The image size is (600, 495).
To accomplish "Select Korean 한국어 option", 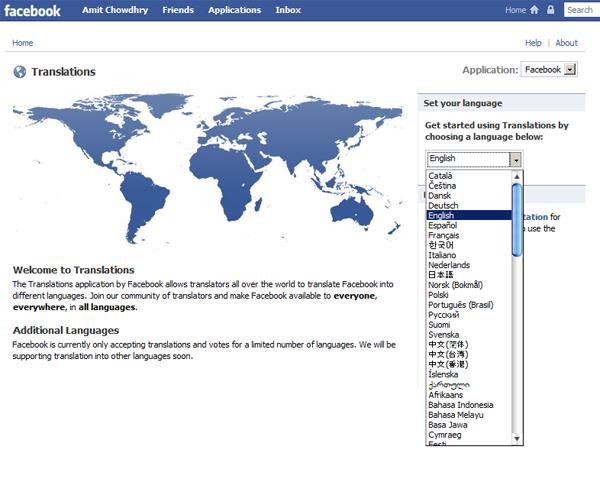I will 469,245.
